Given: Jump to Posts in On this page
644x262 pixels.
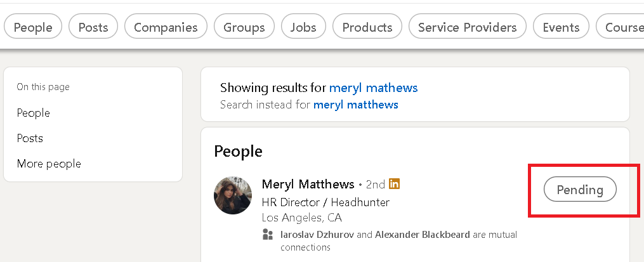Looking at the screenshot, I should tap(30, 138).
